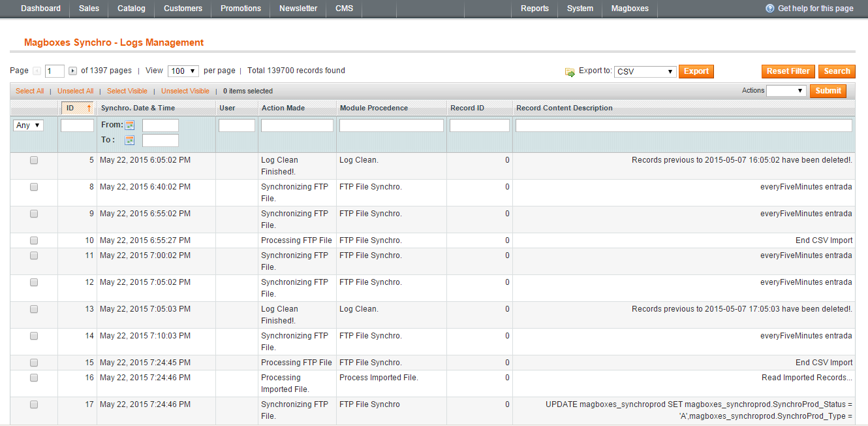
Task: Click the Export button
Action: pos(696,71)
